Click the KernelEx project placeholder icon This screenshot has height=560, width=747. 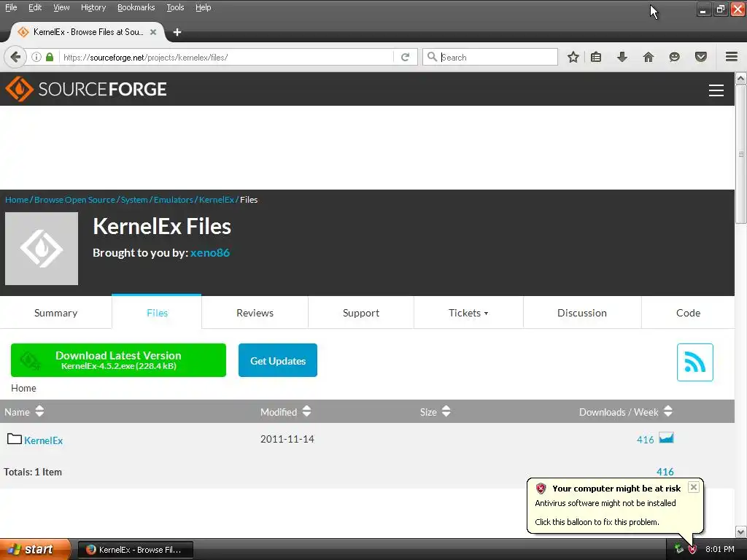42,249
